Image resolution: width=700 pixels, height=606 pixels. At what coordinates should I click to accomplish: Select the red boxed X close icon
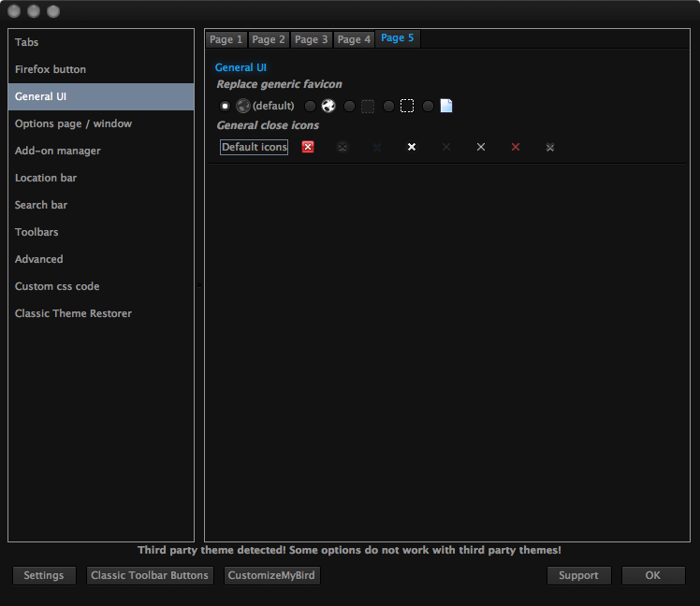[x=308, y=147]
